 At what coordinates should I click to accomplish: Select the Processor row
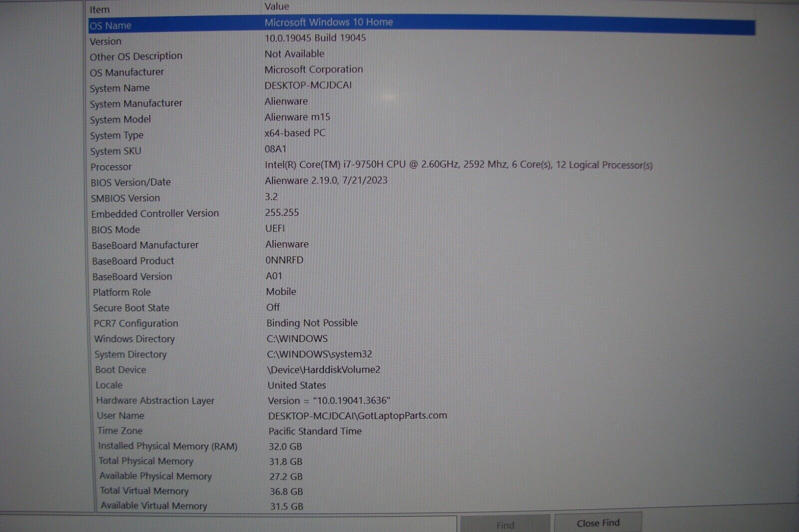click(421, 166)
